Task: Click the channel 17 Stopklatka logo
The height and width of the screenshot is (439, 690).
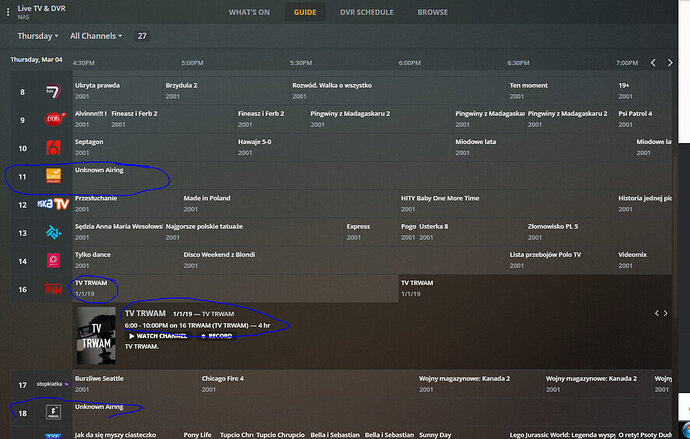Action: click(52, 384)
